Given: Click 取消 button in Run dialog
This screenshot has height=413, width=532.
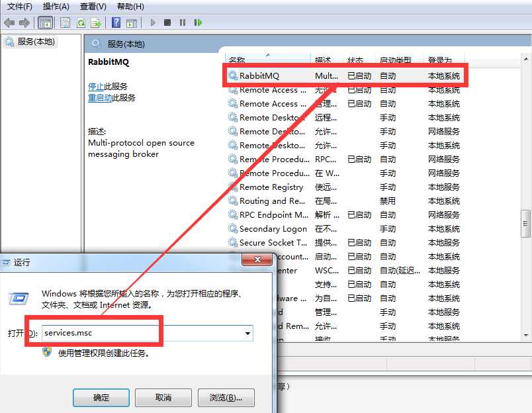Looking at the screenshot, I should coord(163,397).
